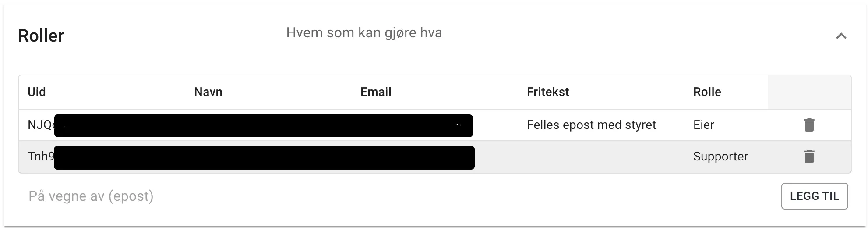Click the Hvem som kan gjøre hva subtitle
Screen dimensions: 868x228
(x=364, y=33)
